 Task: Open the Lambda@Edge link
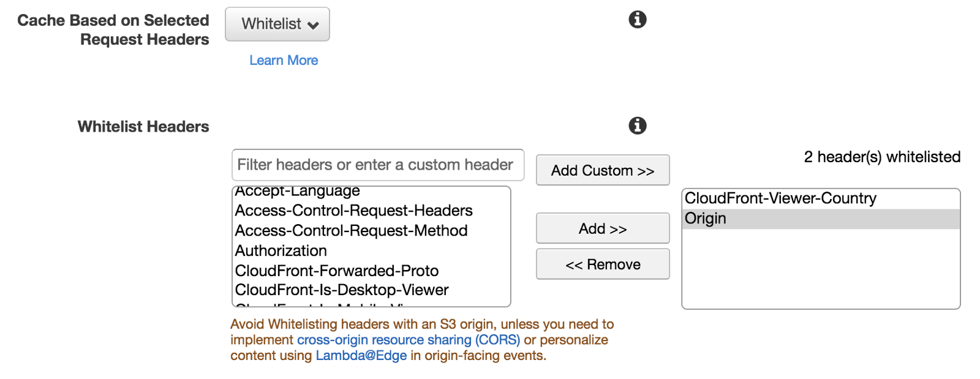[361, 356]
